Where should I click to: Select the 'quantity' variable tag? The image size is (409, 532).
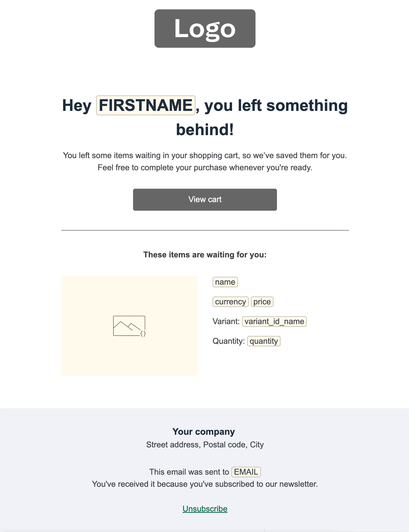click(264, 341)
